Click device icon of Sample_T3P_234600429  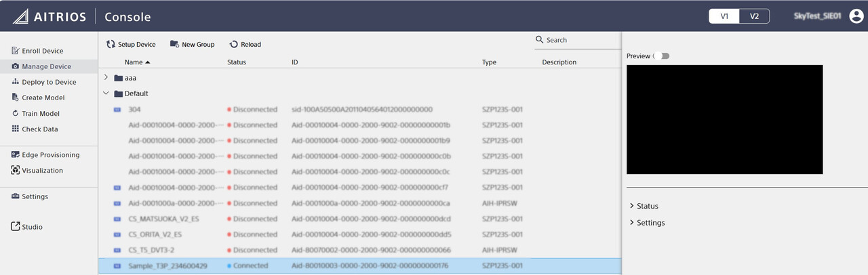click(117, 266)
